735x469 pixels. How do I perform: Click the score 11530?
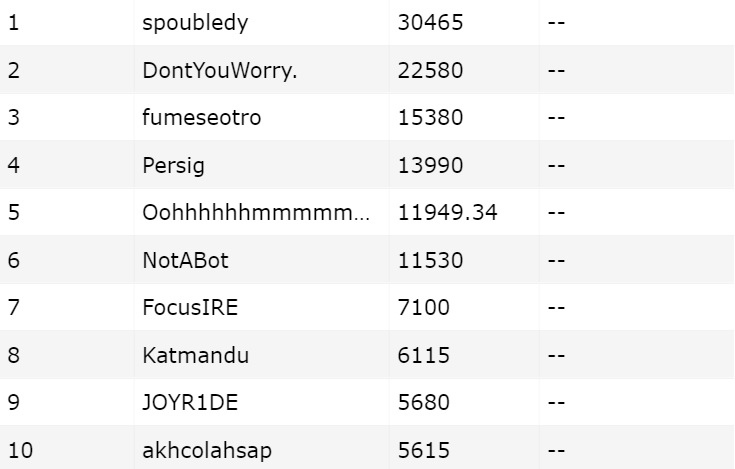pos(430,261)
